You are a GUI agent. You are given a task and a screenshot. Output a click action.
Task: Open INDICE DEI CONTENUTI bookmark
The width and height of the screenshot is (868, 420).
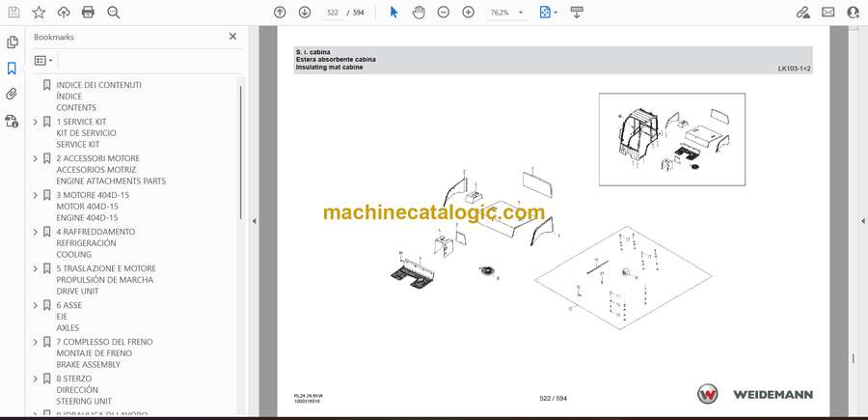click(98, 85)
